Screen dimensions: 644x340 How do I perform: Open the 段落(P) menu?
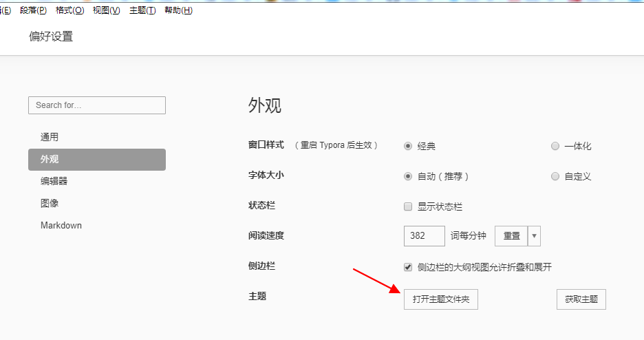(x=34, y=10)
